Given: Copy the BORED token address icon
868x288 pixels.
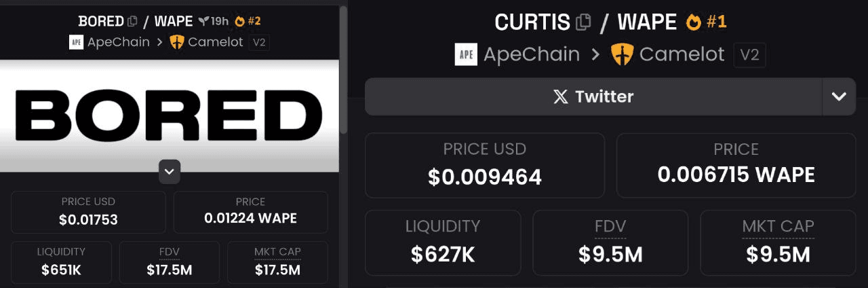Looking at the screenshot, I should [x=133, y=21].
